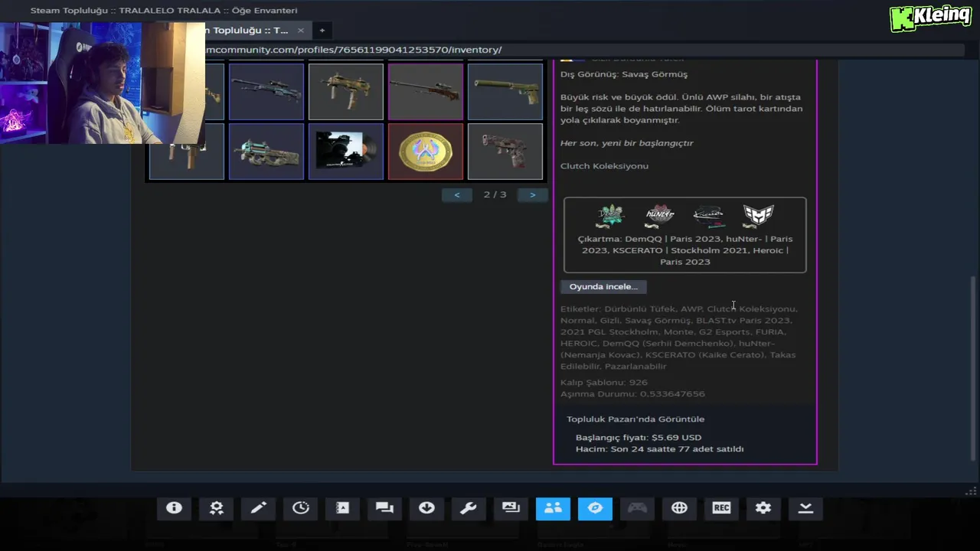Select the green silenced pistol item
Viewport: 980px width, 551px height.
[x=505, y=91]
